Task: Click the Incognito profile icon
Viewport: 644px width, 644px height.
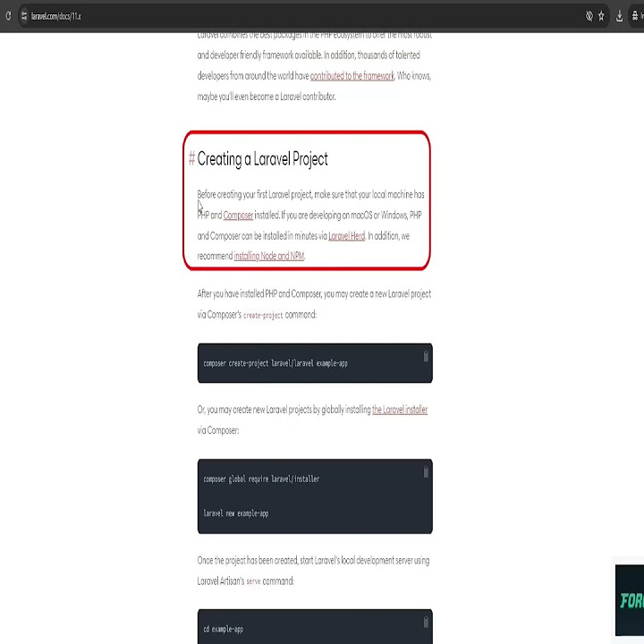Action: pyautogui.click(x=635, y=16)
